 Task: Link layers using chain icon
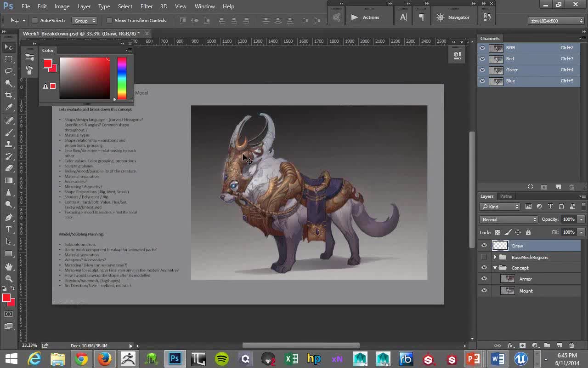pyautogui.click(x=498, y=345)
